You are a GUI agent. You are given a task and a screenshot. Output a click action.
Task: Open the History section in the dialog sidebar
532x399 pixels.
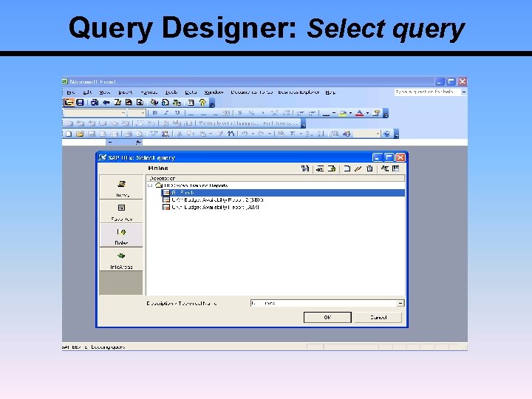121,187
